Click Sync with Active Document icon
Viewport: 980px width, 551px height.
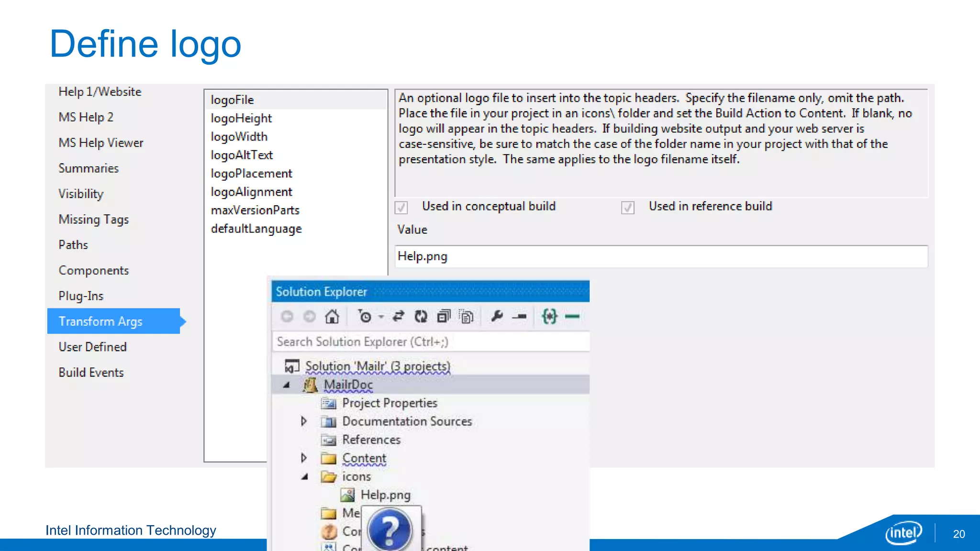[x=398, y=317]
